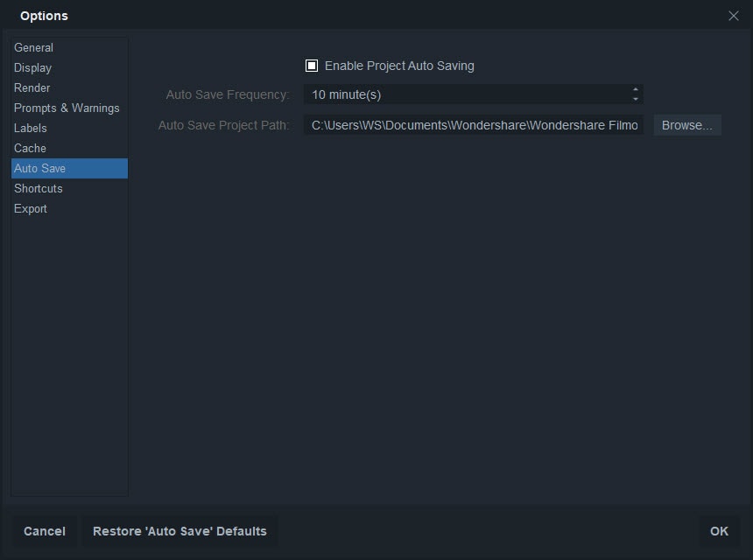Image resolution: width=753 pixels, height=560 pixels.
Task: Increase auto save frequency with up arrow
Action: 636,90
